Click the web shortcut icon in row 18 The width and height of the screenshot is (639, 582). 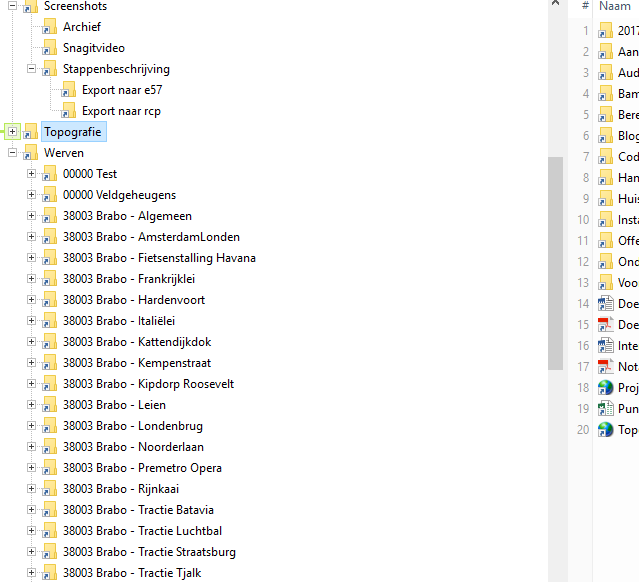pyautogui.click(x=605, y=387)
